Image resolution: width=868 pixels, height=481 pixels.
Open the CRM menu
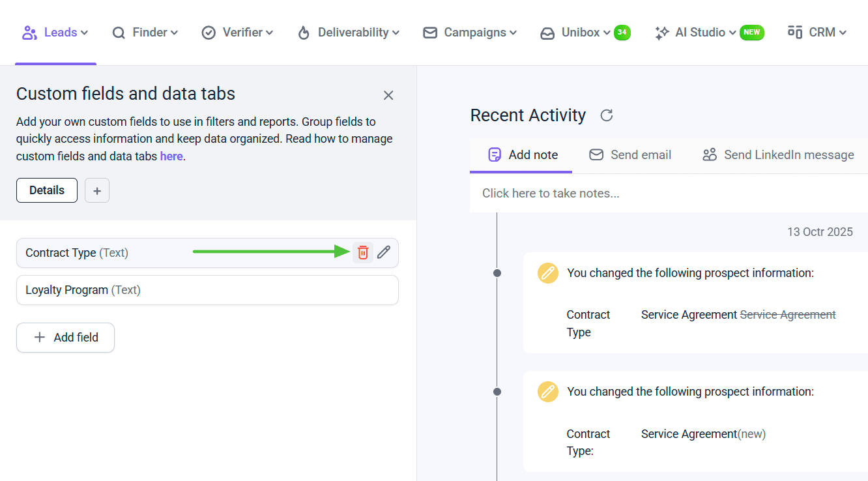[817, 33]
